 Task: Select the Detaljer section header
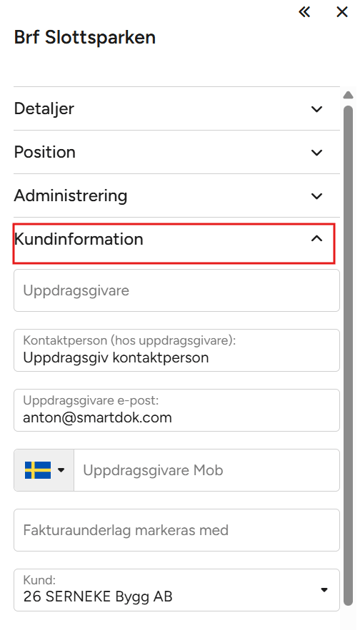pos(177,109)
